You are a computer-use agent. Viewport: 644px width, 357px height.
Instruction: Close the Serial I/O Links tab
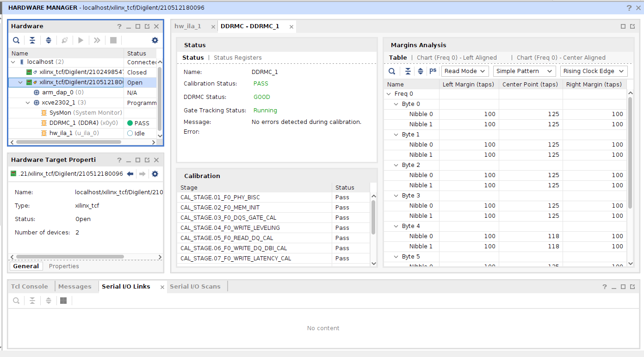click(x=162, y=287)
